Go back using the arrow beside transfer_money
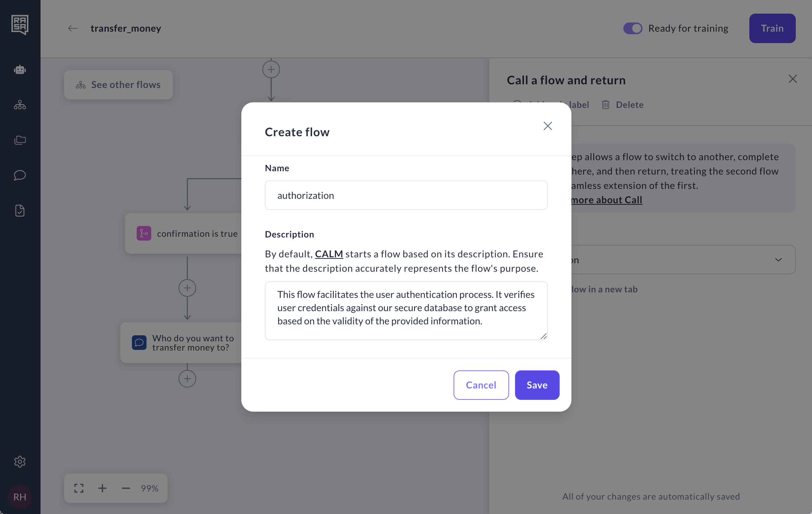This screenshot has width=812, height=514. tap(73, 28)
